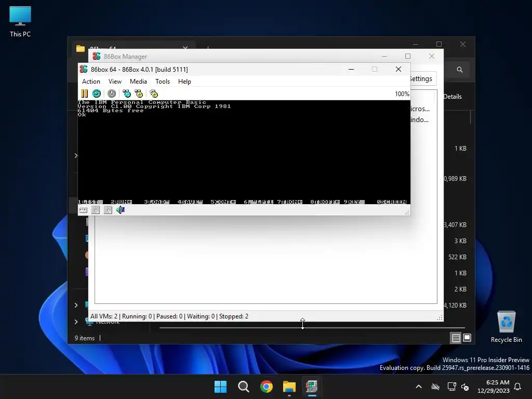Click the '0SCREEN' function key label
Screen dimensions: 532x399
(392, 202)
